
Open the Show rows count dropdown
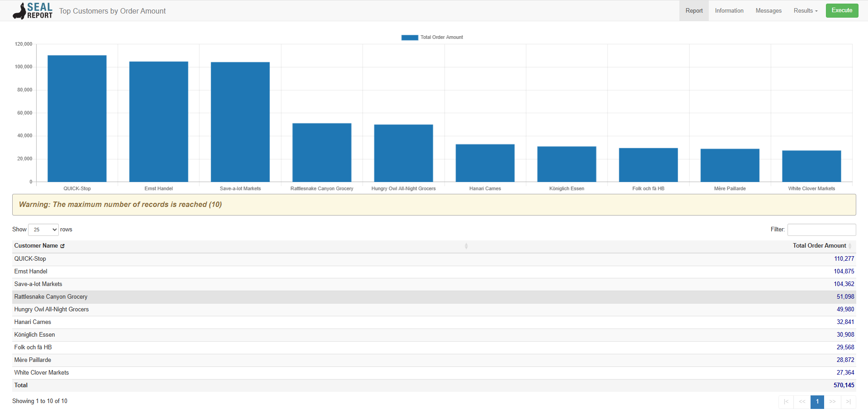point(43,230)
